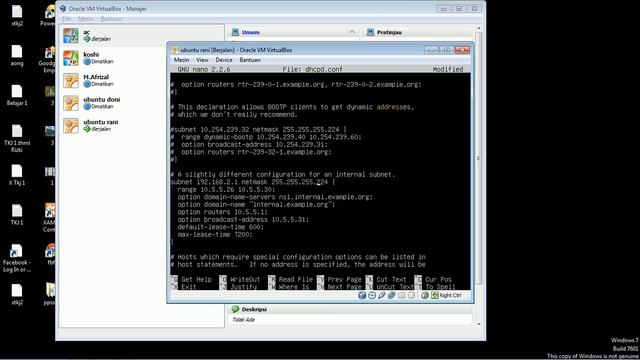Click the keyboard capture icon before Right Ctrl
This screenshot has height=360, width=640.
(434, 295)
